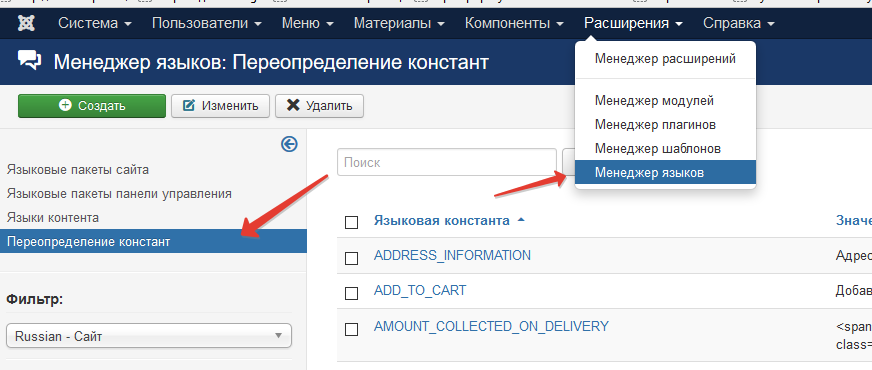Open the Справка menu
Viewport: 872px width, 370px height.
pos(739,23)
